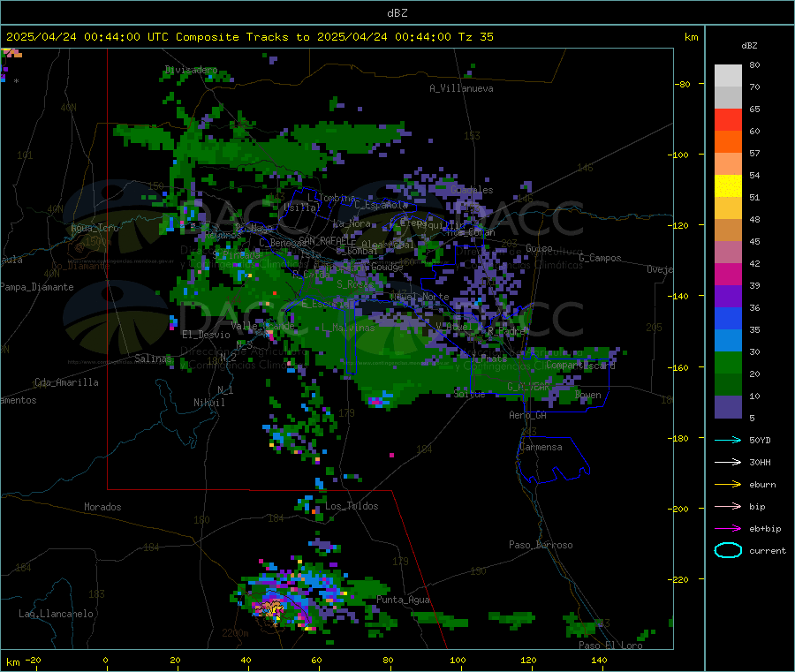Viewport: 795px width, 672px height.
Task: Click the timestamp header text '2025/04/24 00:44:00 UTC'
Action: (x=87, y=37)
